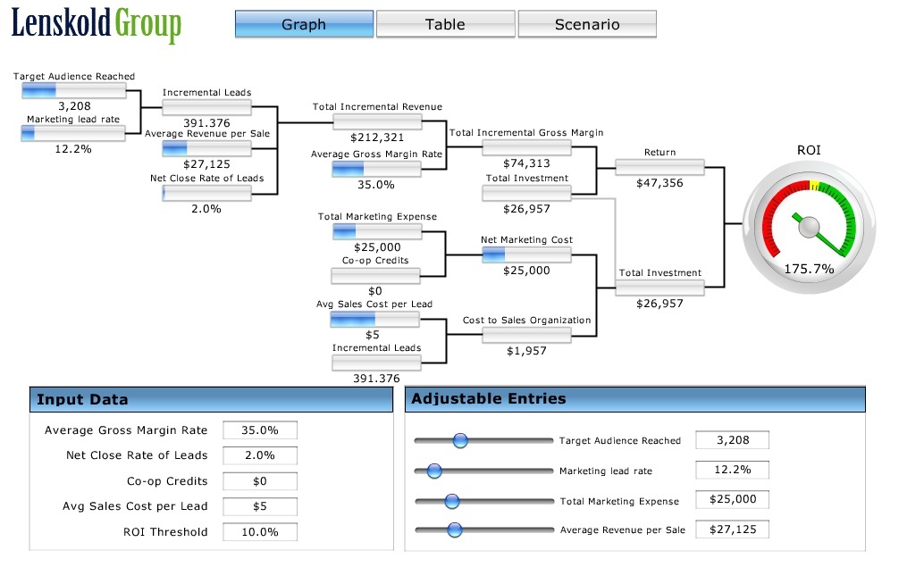This screenshot has width=924, height=567.
Task: Click the Target Audience Reached slider handle
Action: point(460,440)
